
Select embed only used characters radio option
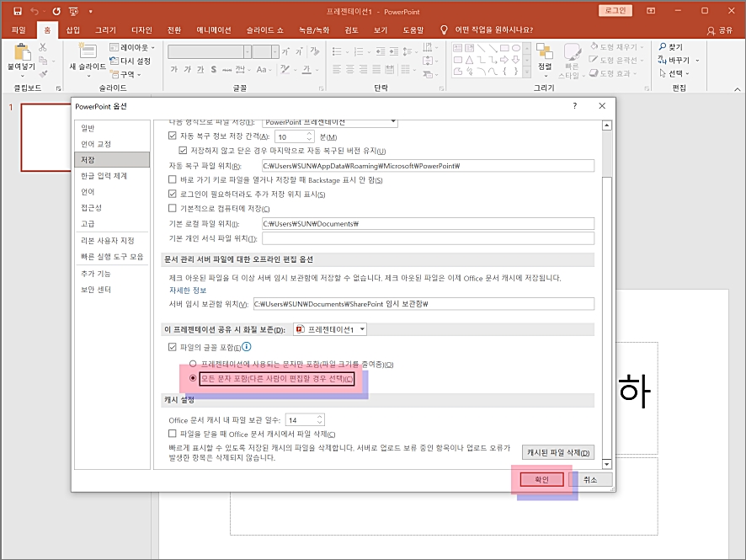193,364
